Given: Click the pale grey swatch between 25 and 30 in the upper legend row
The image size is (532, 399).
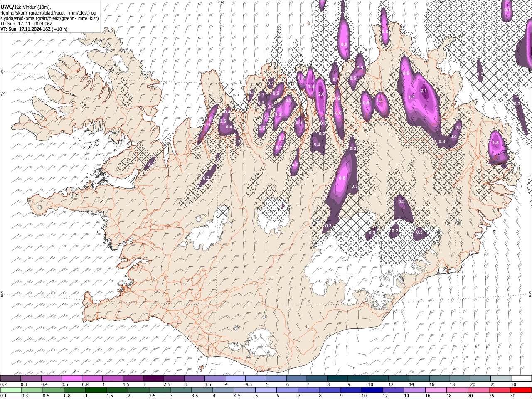Looking at the screenshot, I should (500, 378).
